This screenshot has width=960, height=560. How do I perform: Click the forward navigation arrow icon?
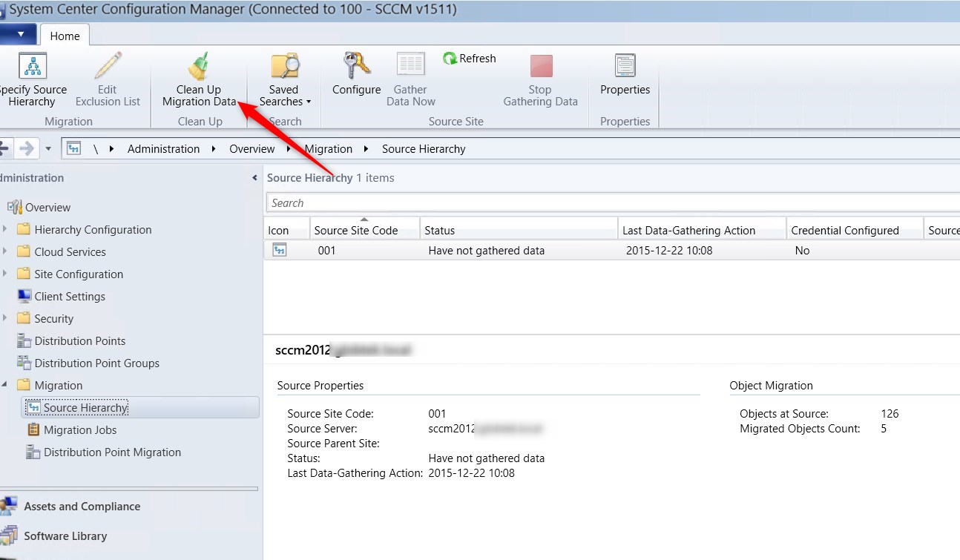click(x=28, y=148)
